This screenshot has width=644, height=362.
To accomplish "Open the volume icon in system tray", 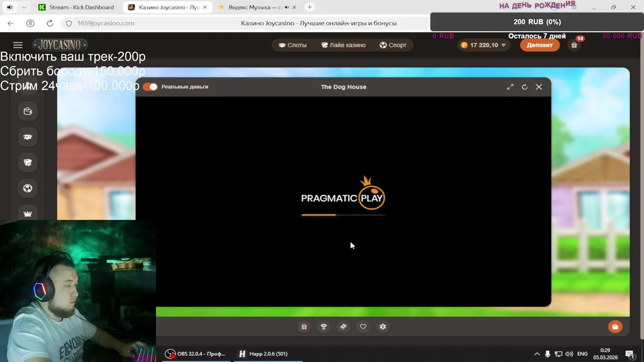I will [x=569, y=354].
